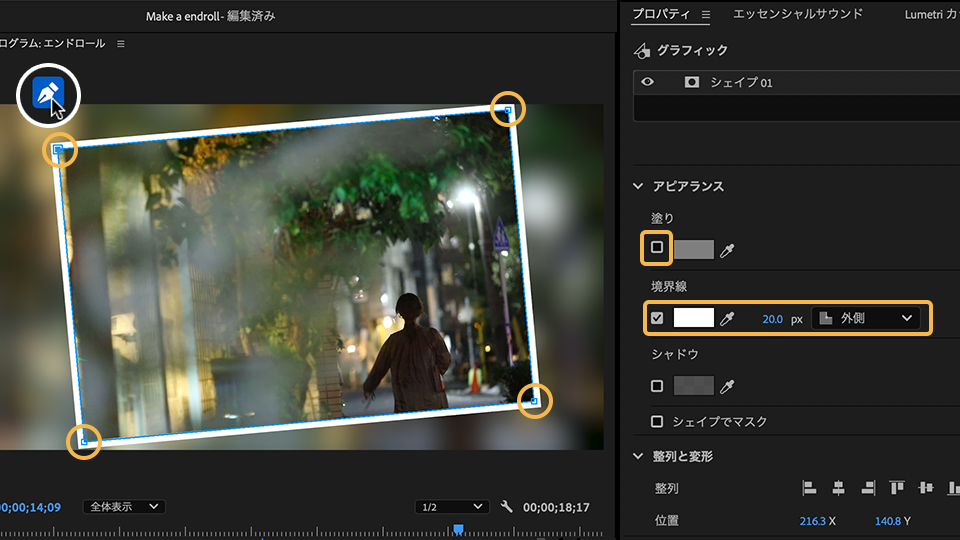Open the white 境界線 stroke color swatch

click(x=694, y=318)
